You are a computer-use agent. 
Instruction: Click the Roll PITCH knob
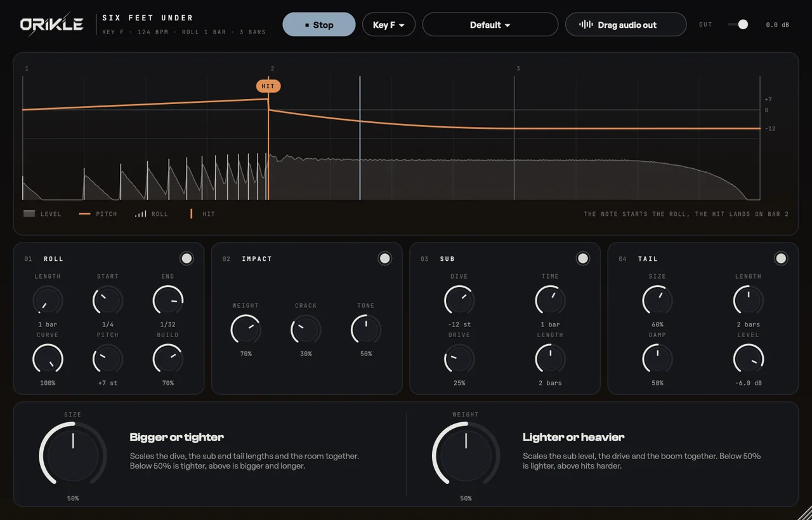pyautogui.click(x=108, y=359)
